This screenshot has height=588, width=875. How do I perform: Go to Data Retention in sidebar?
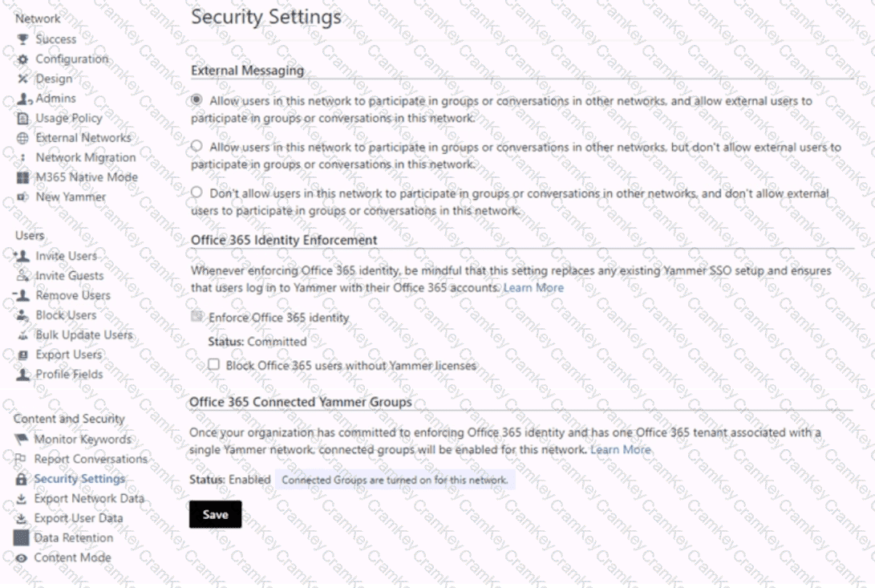(73, 537)
